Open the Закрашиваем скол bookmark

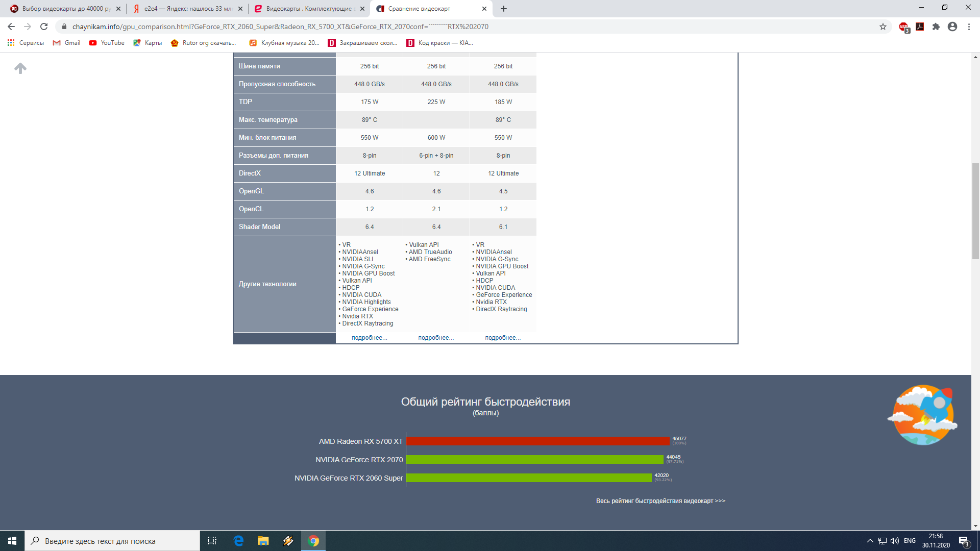click(x=363, y=43)
